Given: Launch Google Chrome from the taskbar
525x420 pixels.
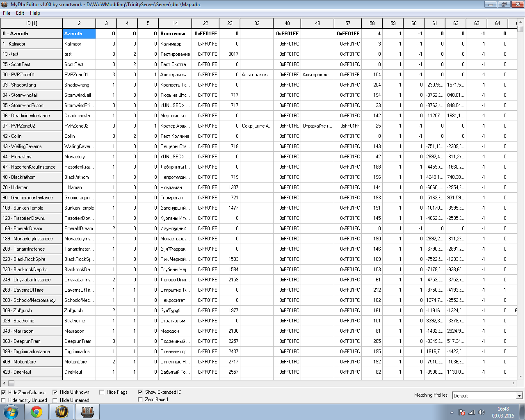Looking at the screenshot, I should click(37, 412).
